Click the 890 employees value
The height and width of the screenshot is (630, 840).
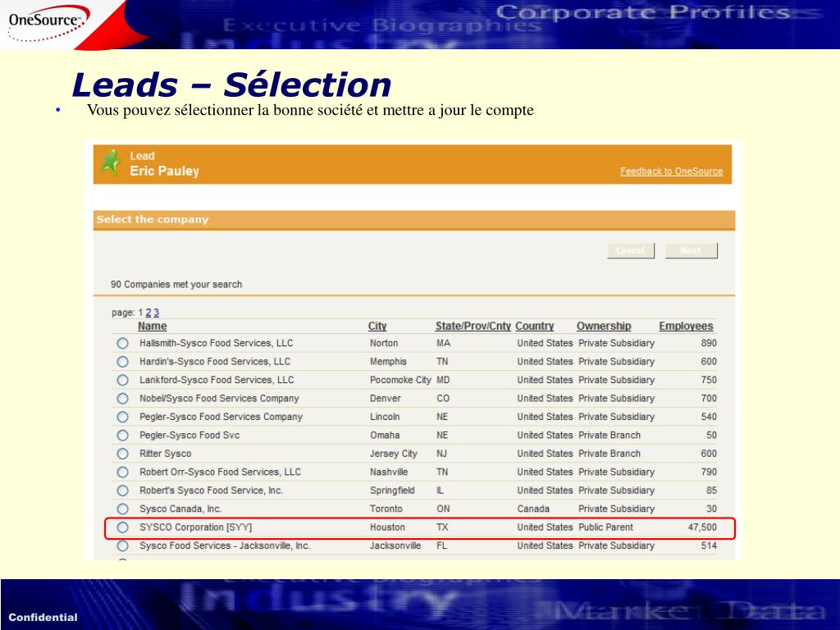tap(709, 344)
